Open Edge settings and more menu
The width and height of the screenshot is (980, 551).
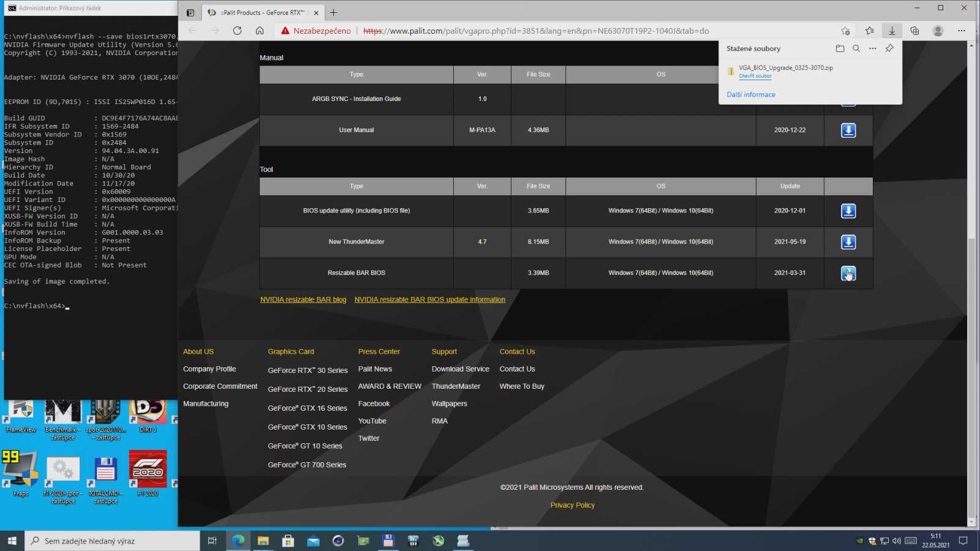962,31
